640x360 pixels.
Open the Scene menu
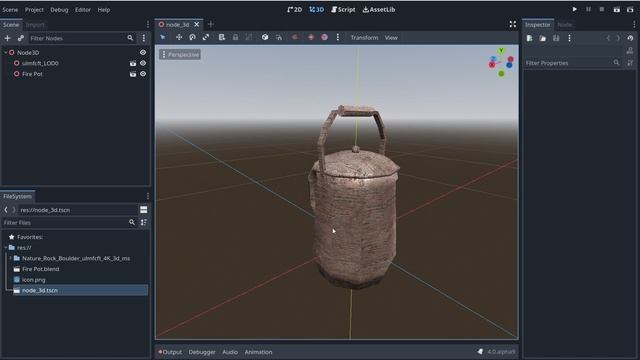10,9
